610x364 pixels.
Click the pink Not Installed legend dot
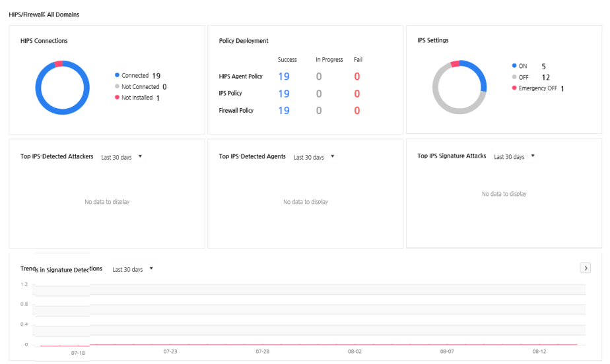coord(117,97)
